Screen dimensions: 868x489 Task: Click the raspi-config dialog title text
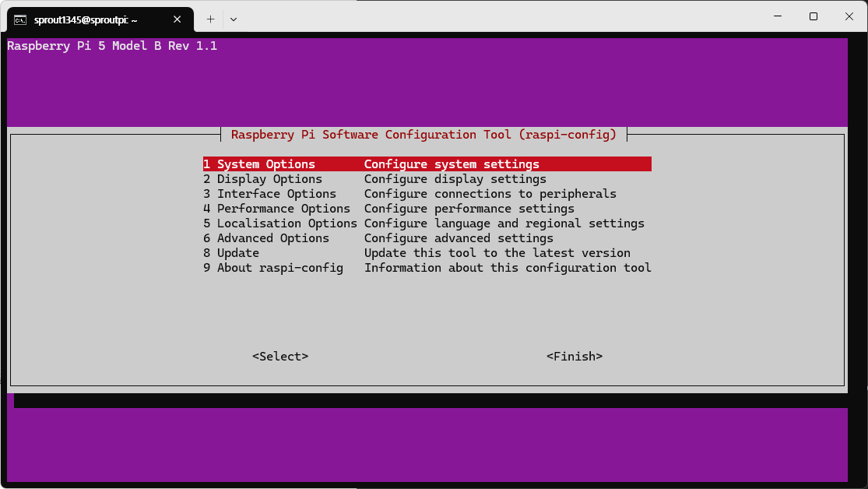(423, 135)
